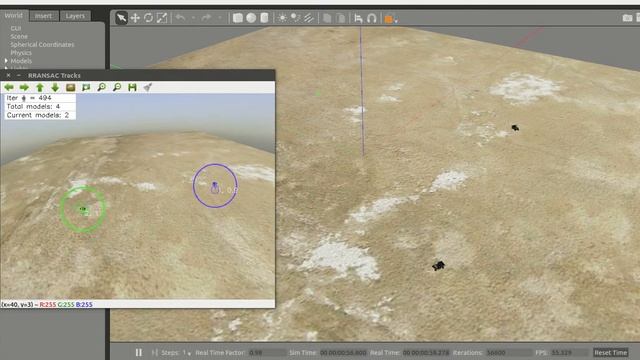This screenshot has height=360, width=640.
Task: Open the view angle dropdown arrow
Action: [x=396, y=20]
